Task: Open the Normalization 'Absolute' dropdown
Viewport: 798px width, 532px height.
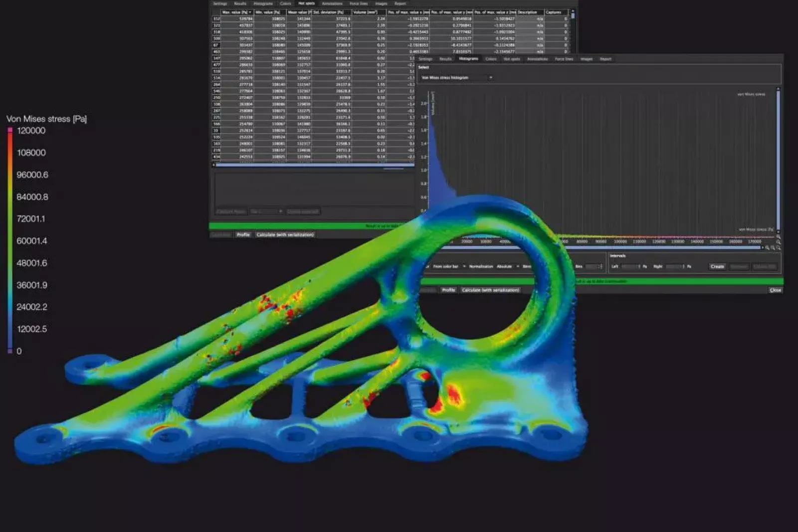Action: pyautogui.click(x=507, y=266)
